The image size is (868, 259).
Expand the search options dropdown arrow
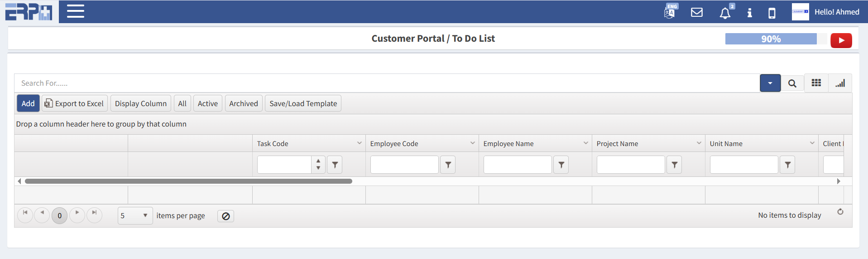click(x=770, y=83)
